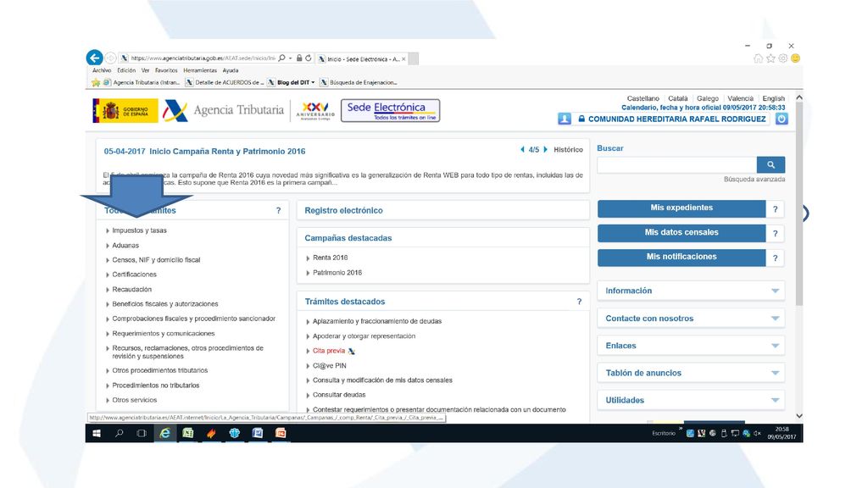Open the Herramientas menu
Viewport: 868px width, 488px height.
click(x=200, y=70)
